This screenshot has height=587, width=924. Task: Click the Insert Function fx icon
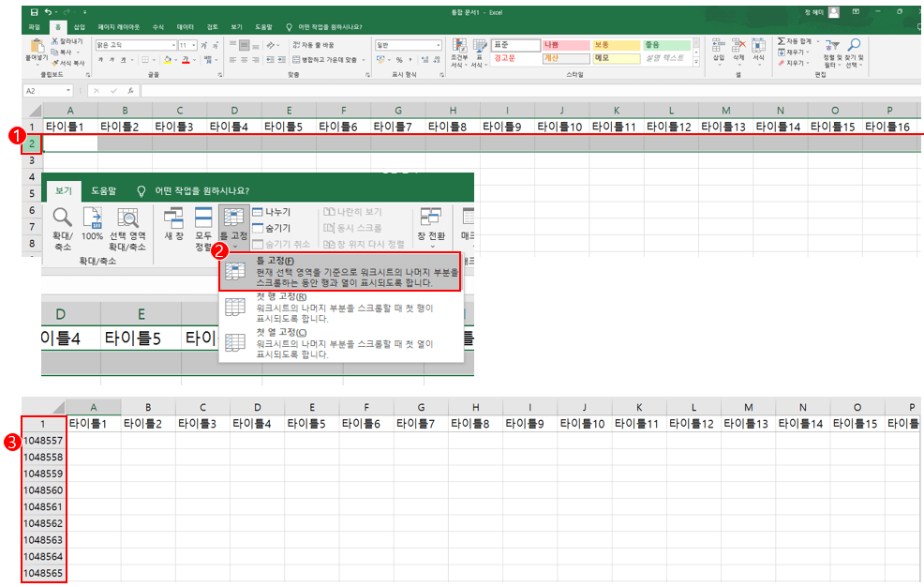pyautogui.click(x=130, y=91)
